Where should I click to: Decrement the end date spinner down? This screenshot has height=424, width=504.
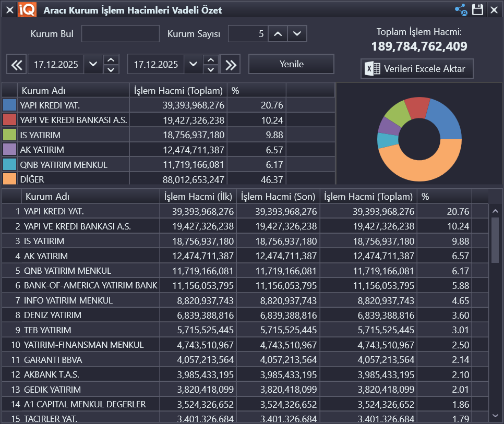[211, 69]
